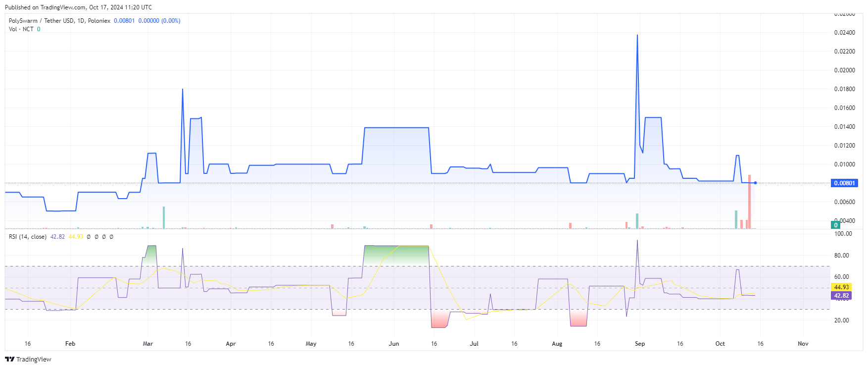Click the yellow 44.93 RSI axis tag

pyautogui.click(x=841, y=287)
